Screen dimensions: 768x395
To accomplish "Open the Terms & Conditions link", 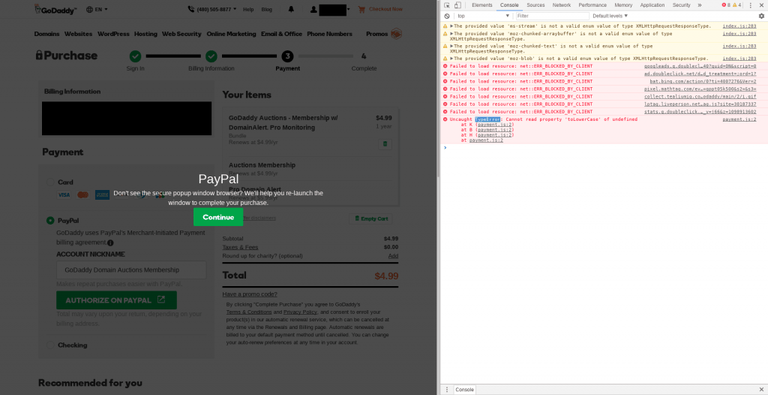I will click(249, 312).
